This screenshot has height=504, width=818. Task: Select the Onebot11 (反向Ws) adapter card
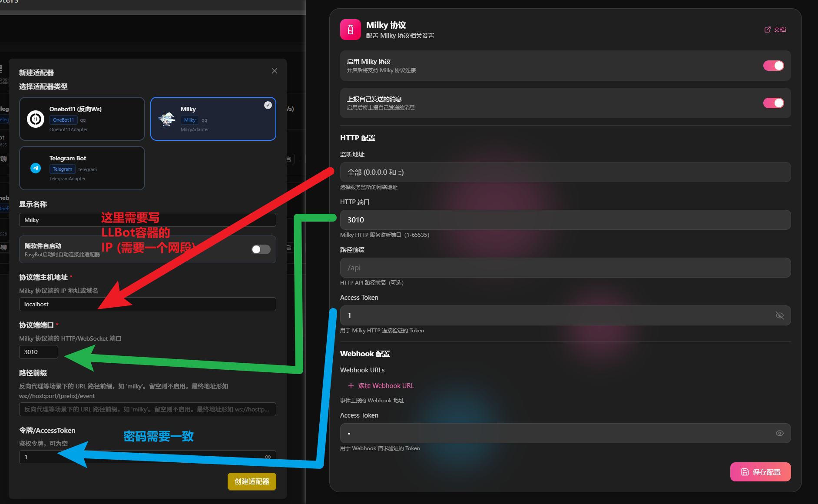point(82,119)
